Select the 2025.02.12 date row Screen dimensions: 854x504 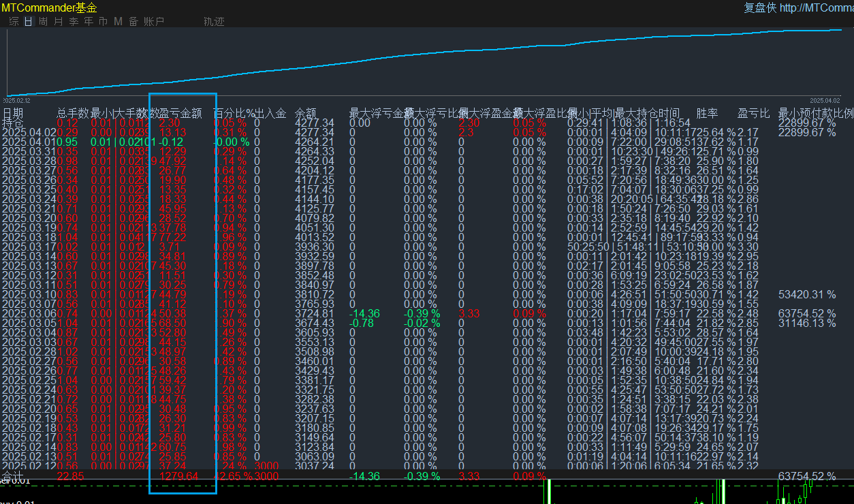29,466
